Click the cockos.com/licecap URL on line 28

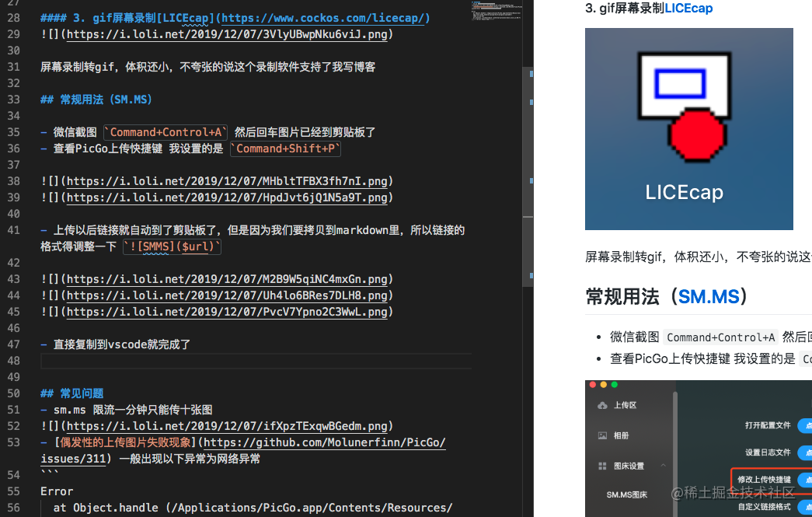(x=324, y=17)
